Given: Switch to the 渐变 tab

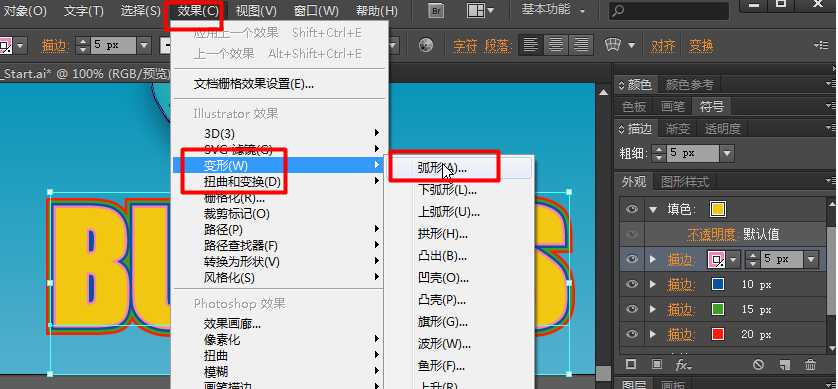Looking at the screenshot, I should tap(678, 129).
